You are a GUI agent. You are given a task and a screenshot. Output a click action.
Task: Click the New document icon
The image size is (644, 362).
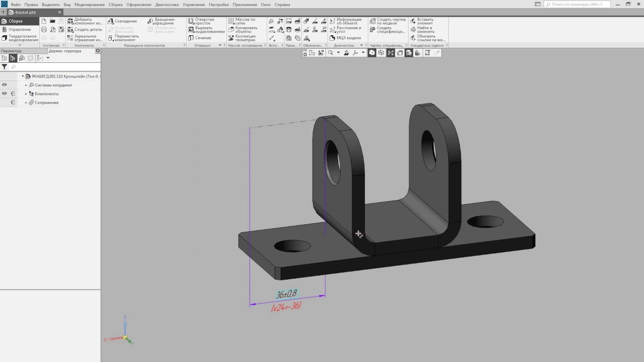pos(44,21)
